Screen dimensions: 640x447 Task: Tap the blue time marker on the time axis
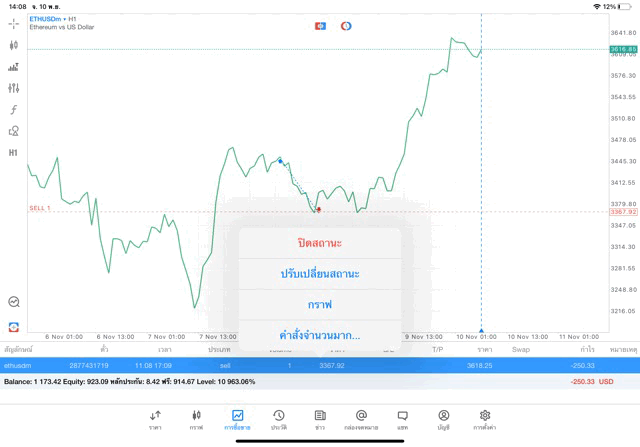[481, 329]
